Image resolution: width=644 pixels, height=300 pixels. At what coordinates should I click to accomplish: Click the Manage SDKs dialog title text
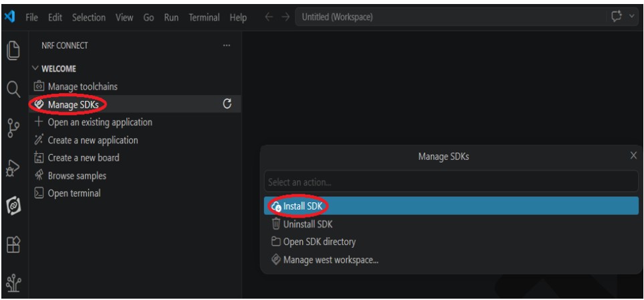click(443, 157)
